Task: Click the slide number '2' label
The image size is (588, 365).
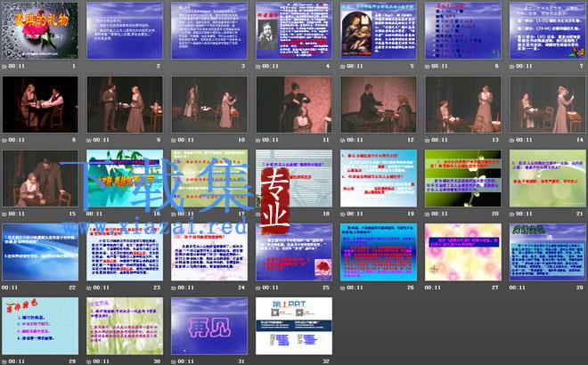Action: tap(159, 67)
